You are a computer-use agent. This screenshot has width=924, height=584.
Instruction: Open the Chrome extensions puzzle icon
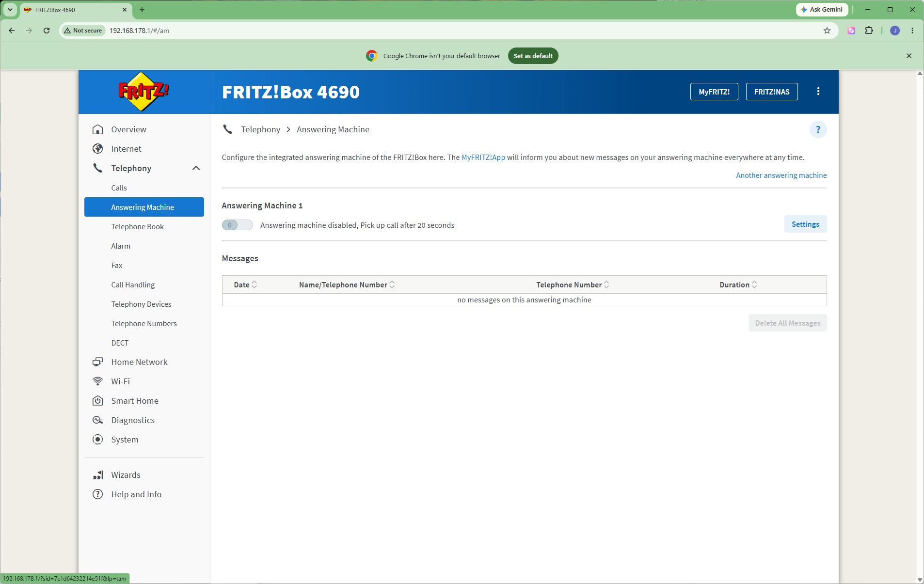click(x=869, y=31)
